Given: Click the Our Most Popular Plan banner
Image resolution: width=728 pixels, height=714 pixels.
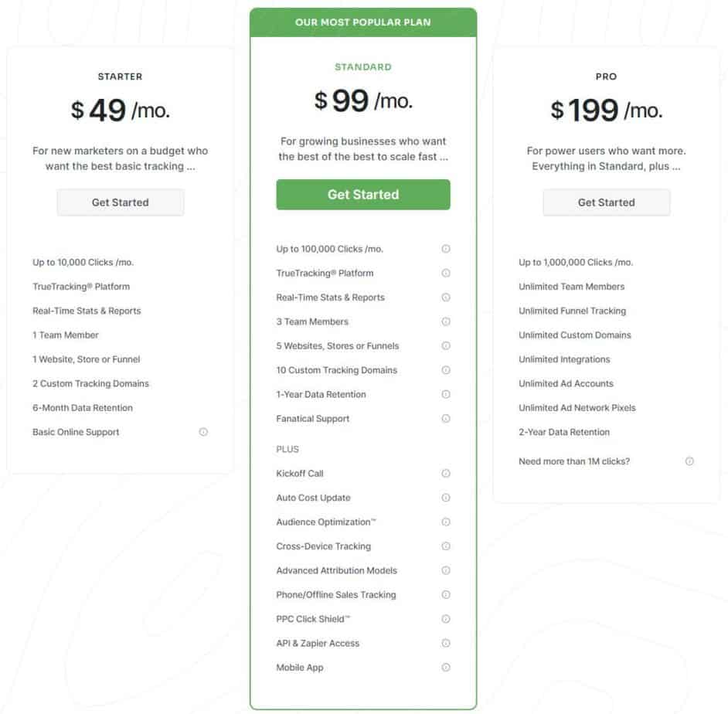Looking at the screenshot, I should [363, 22].
